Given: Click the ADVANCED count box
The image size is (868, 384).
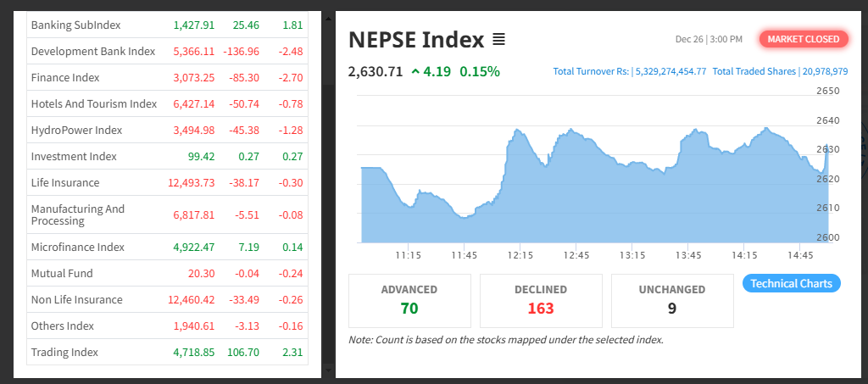Looking at the screenshot, I should [409, 300].
